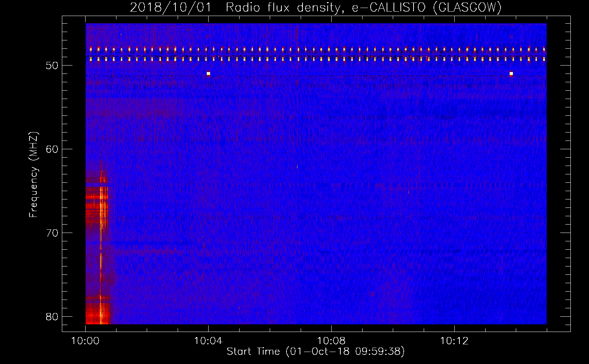Click the bright white marker near 10:04 at 51 MHz
The height and width of the screenshot is (364, 589).
[x=208, y=74]
